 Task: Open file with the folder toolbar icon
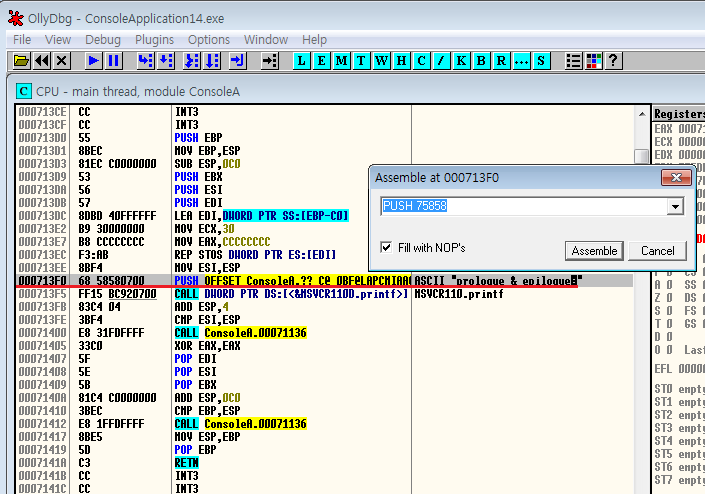[21, 61]
